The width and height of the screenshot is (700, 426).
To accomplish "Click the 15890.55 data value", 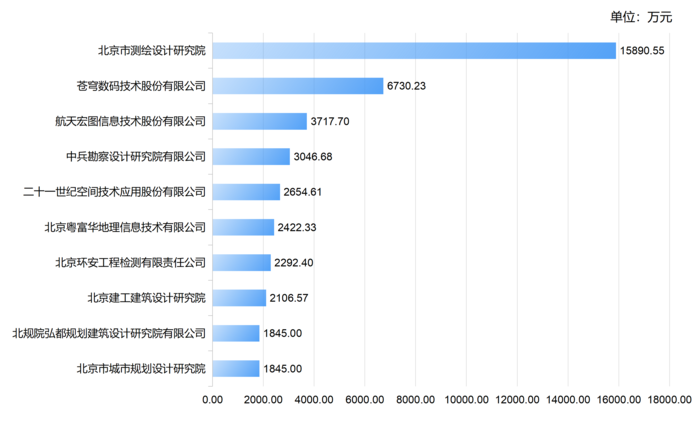I will coord(642,50).
